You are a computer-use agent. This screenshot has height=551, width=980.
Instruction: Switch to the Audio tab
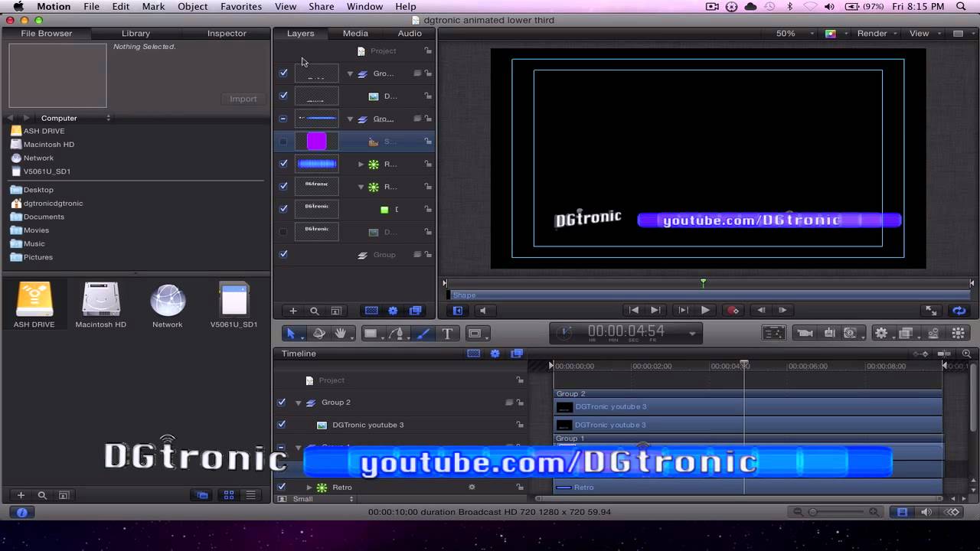pyautogui.click(x=410, y=34)
